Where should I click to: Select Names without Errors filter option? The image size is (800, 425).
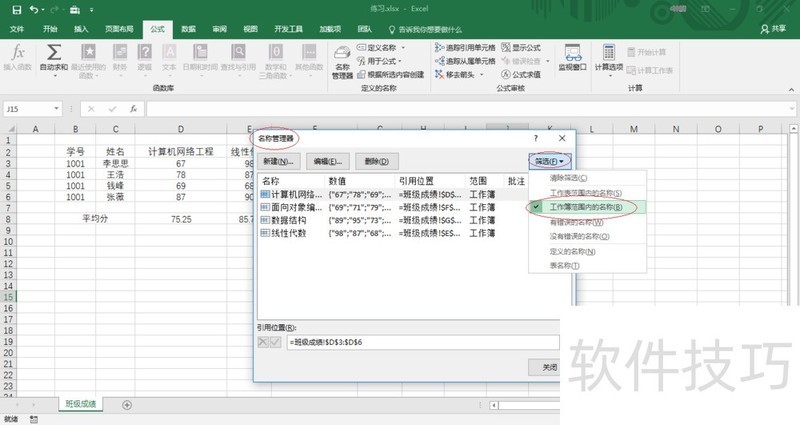pos(587,237)
